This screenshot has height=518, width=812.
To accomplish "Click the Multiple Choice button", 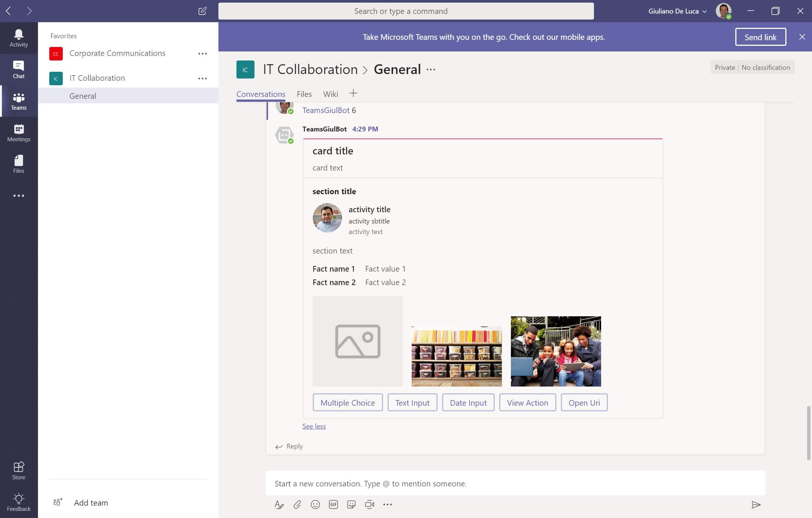I will coord(347,402).
